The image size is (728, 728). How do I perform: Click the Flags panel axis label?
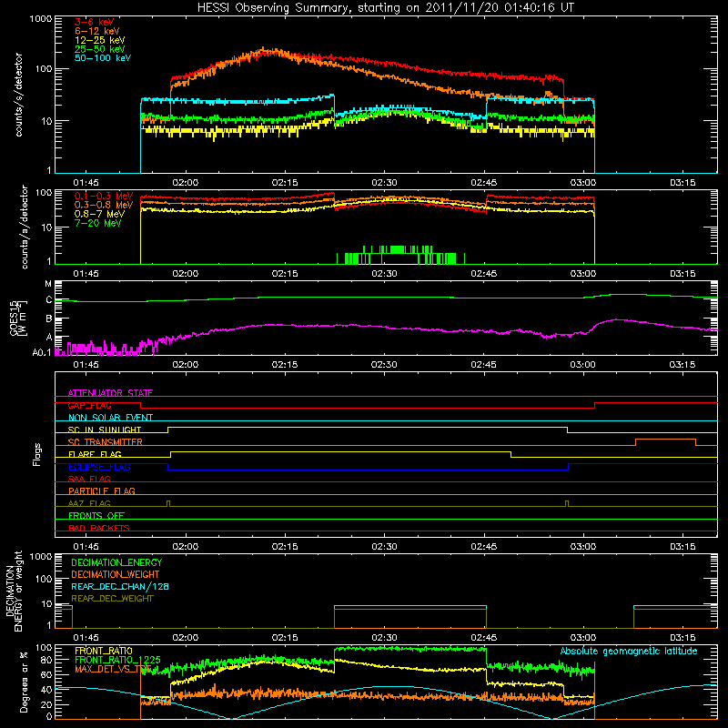click(37, 454)
